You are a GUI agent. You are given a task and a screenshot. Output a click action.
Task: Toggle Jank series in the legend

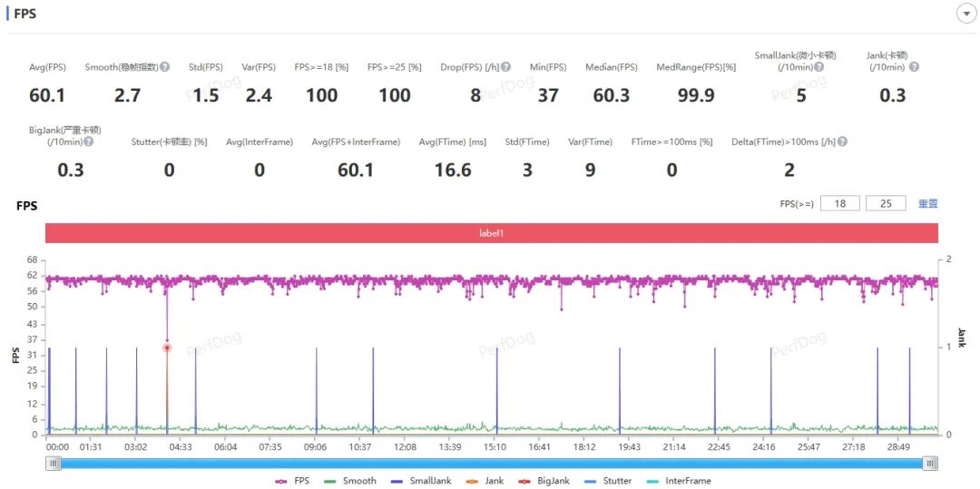[x=484, y=481]
